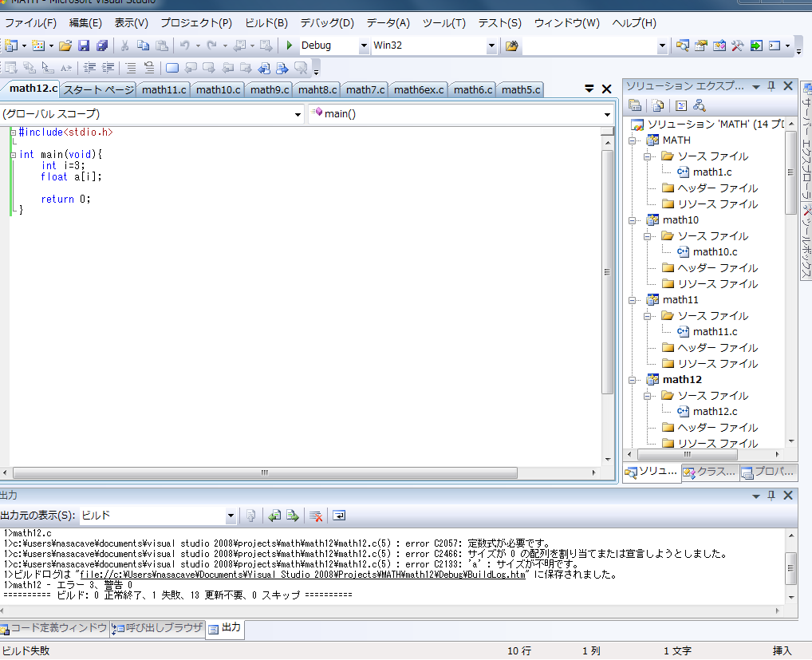Viewport: 812px width, 660px height.
Task: Save the current file with the floppy icon
Action: 84,45
